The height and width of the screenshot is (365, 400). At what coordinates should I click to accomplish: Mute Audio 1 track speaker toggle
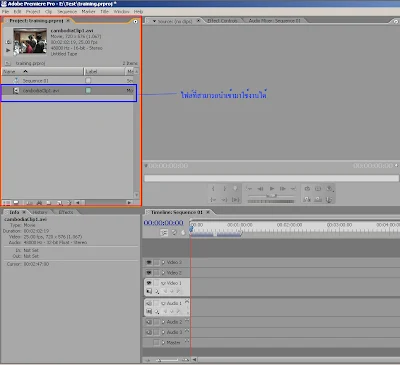149,303
